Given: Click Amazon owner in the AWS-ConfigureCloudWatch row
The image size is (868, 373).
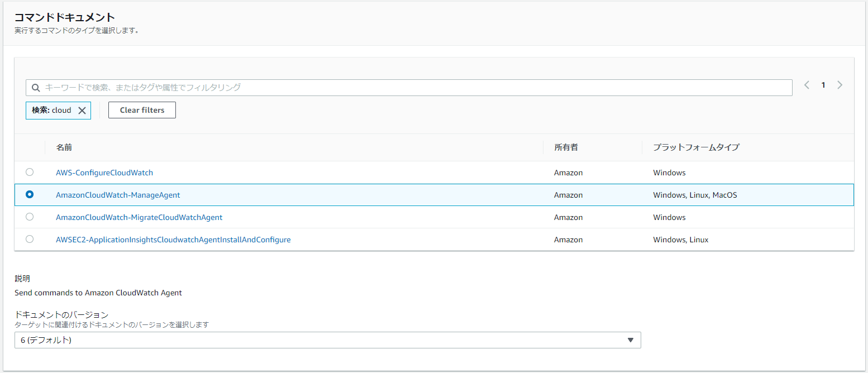Looking at the screenshot, I should pyautogui.click(x=568, y=173).
